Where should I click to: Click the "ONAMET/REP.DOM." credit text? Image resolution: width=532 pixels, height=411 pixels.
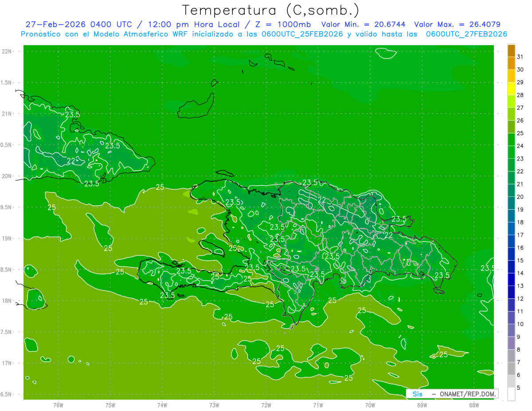[469, 394]
